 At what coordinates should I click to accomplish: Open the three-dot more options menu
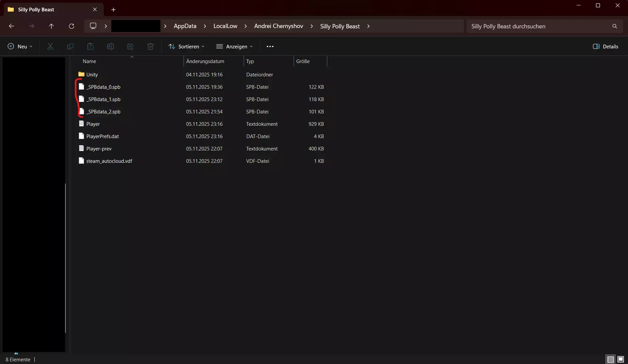tap(270, 46)
